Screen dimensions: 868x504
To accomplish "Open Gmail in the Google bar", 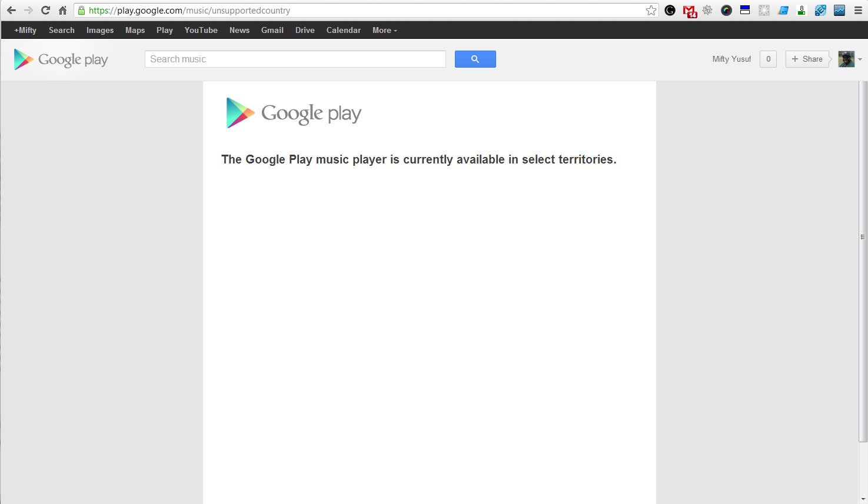I will [272, 30].
